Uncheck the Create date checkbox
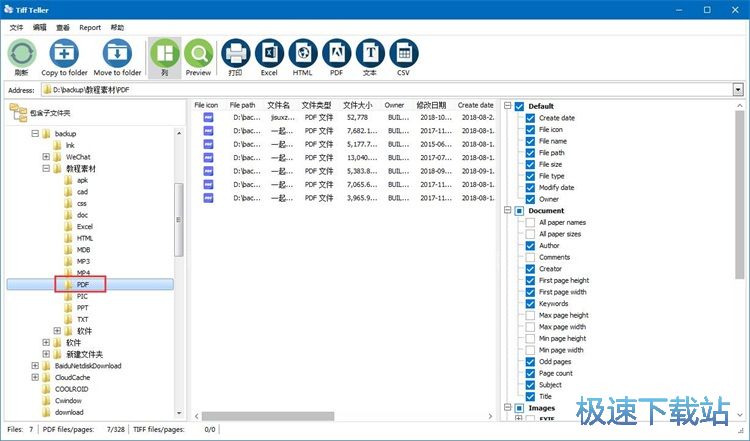Image resolution: width=750 pixels, height=441 pixels. 530,118
